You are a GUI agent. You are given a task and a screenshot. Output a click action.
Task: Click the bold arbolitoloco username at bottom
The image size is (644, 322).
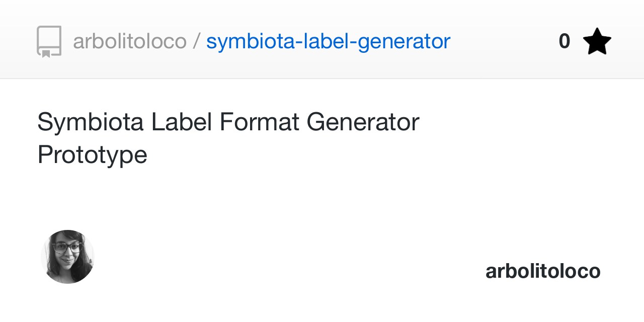pyautogui.click(x=543, y=271)
